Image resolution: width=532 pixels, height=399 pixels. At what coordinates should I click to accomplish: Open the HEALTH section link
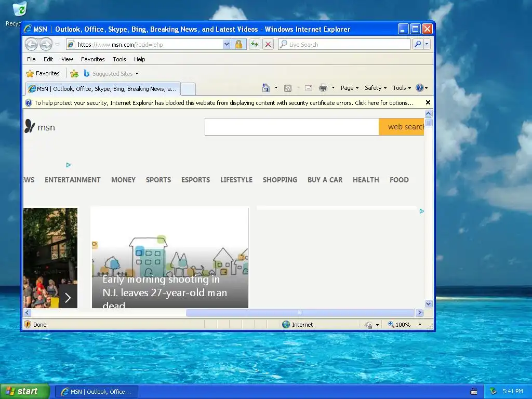tap(366, 180)
